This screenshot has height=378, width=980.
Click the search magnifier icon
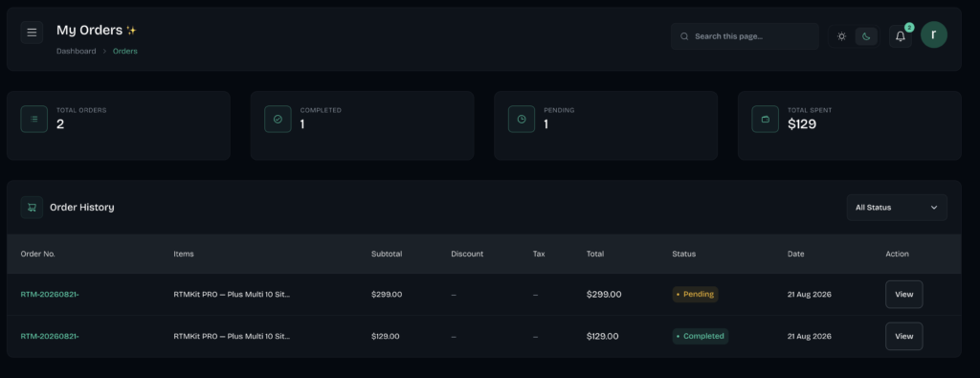coord(684,36)
